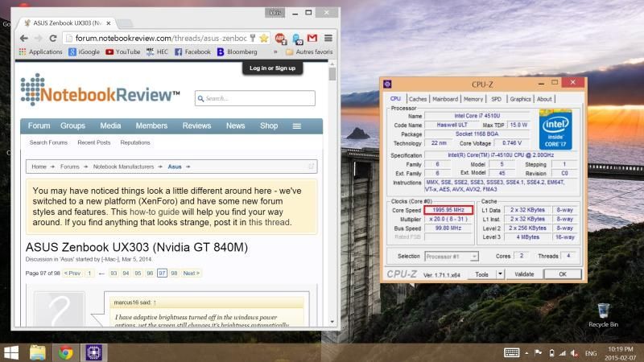Click the forum search field

[x=255, y=98]
